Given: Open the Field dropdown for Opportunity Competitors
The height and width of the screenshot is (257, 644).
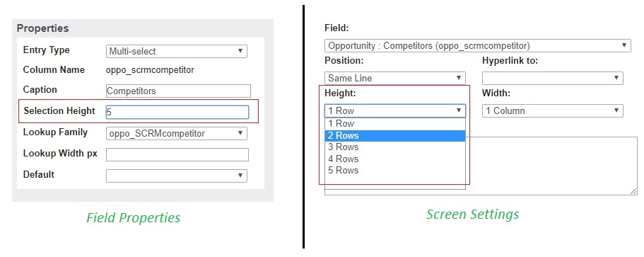Looking at the screenshot, I should (478, 45).
